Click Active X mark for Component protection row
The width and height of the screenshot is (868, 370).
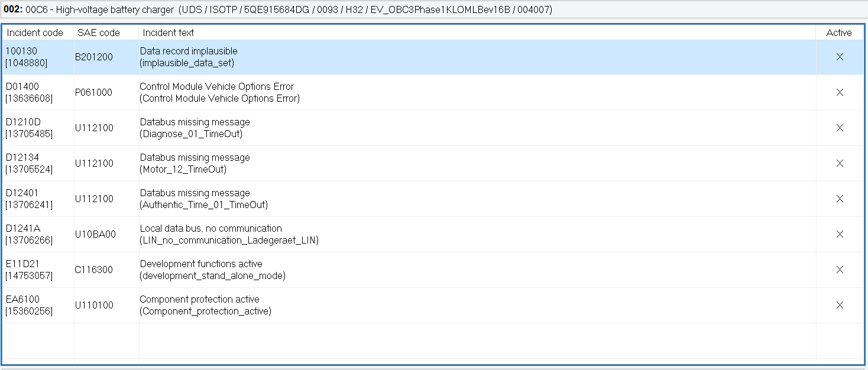[x=839, y=305]
